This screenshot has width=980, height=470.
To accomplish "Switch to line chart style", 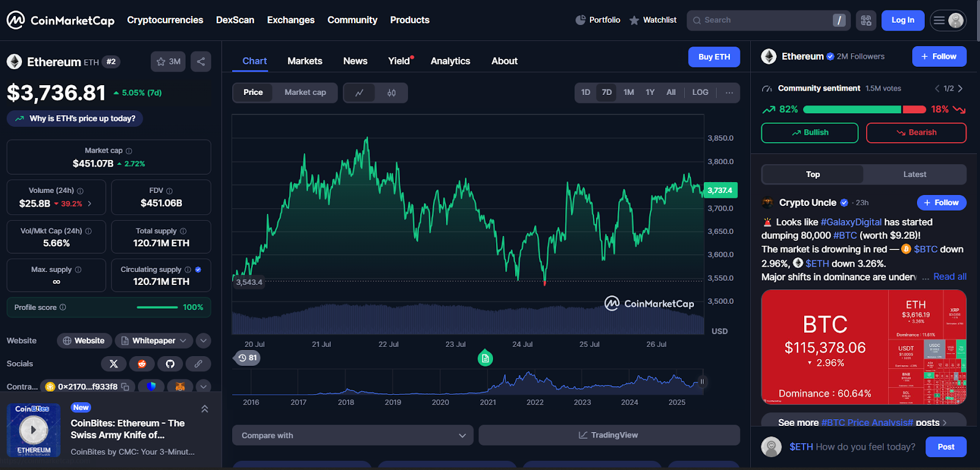I will [x=360, y=93].
